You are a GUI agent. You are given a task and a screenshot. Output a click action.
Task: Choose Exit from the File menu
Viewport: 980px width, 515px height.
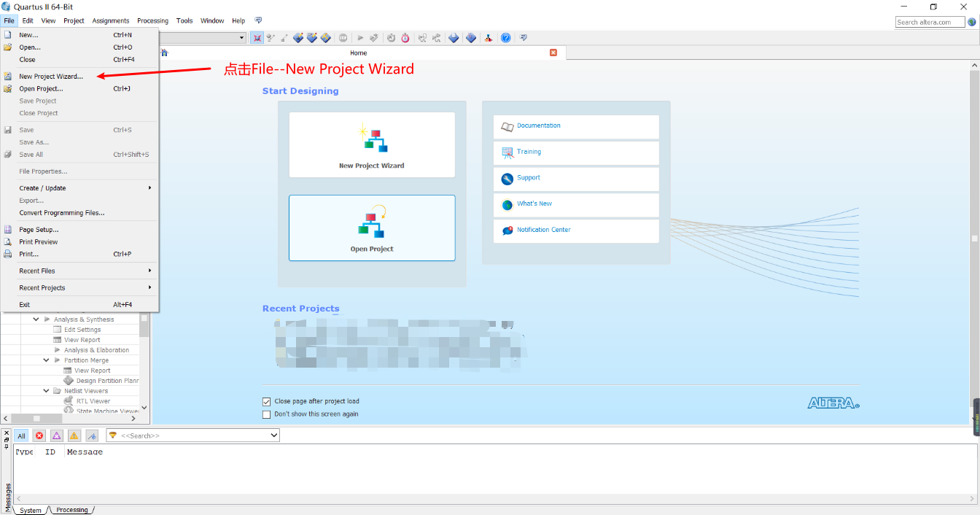[80, 304]
